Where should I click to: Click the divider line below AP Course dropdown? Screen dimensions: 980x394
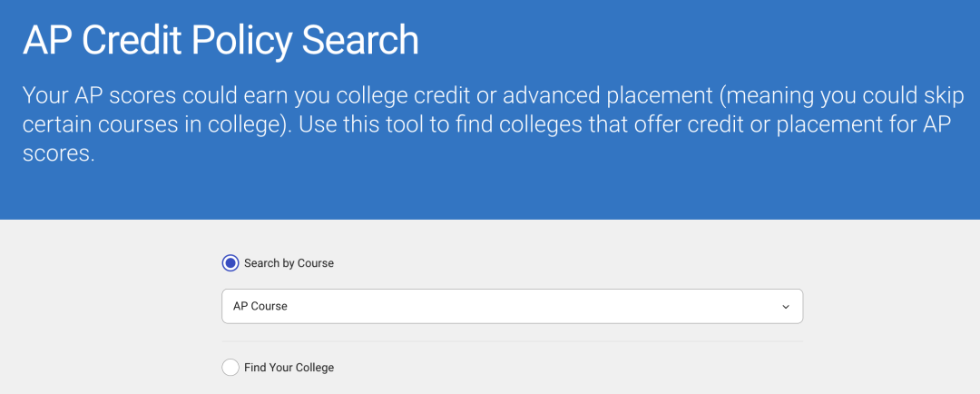coord(512,341)
